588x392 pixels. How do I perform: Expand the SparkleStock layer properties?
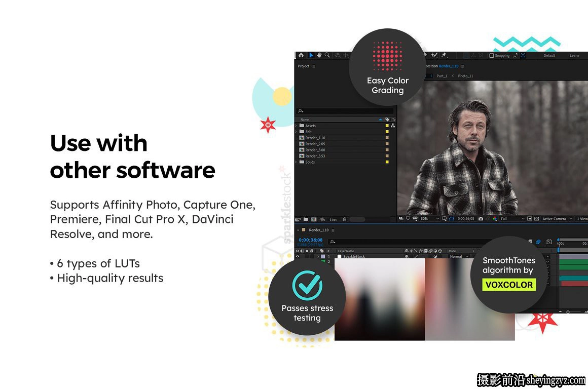[318, 257]
